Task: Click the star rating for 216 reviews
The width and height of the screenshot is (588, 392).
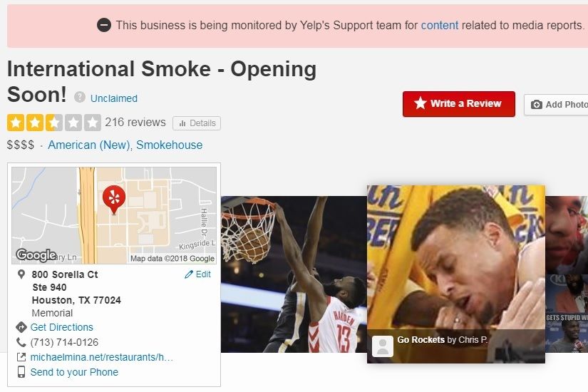Action: click(54, 123)
